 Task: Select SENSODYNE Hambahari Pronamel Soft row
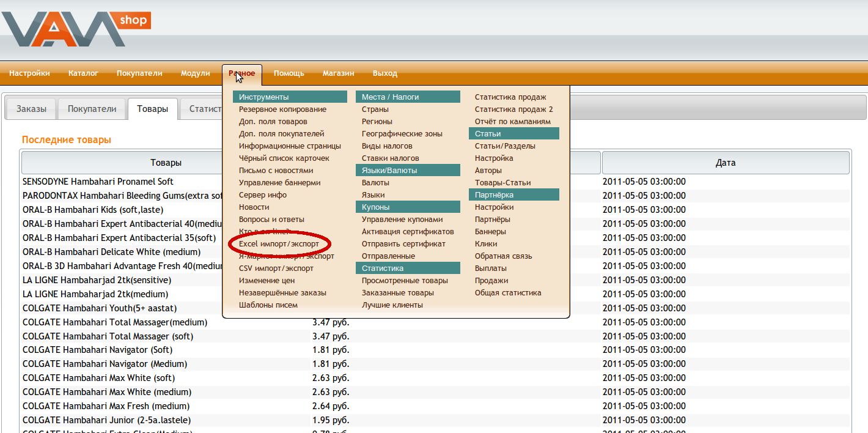click(98, 182)
